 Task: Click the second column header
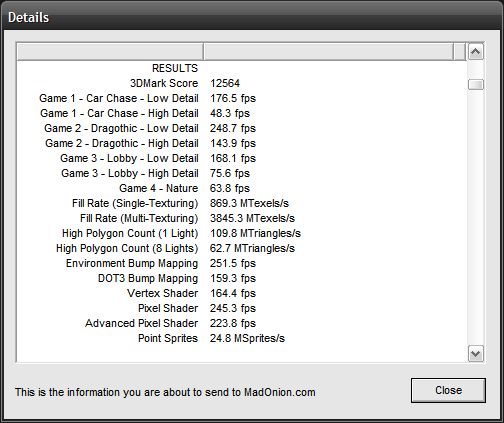click(x=328, y=52)
